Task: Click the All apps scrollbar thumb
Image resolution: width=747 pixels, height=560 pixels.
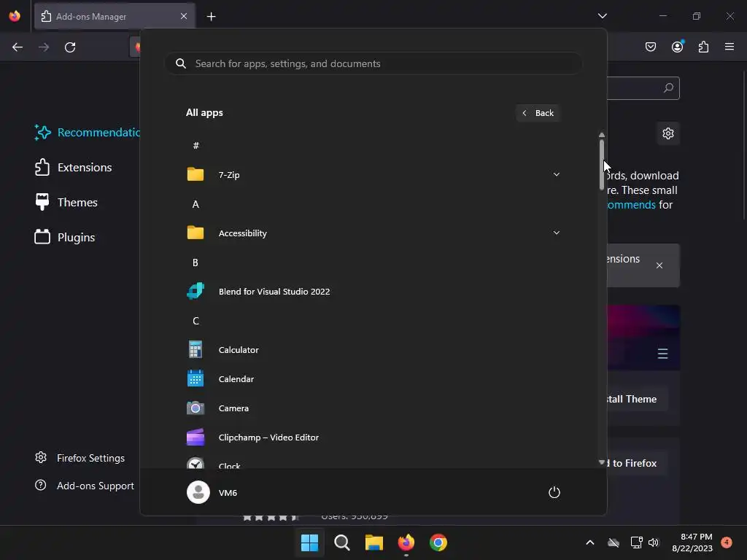Action: pyautogui.click(x=602, y=165)
